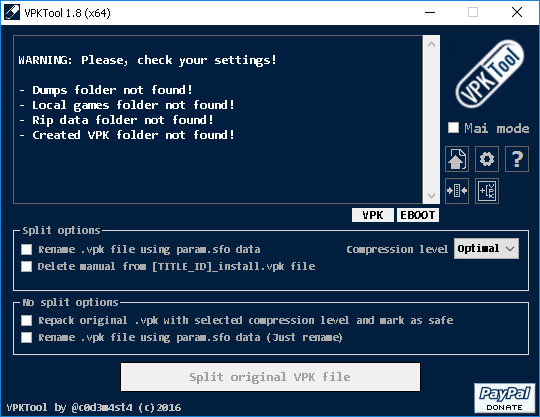Open help with the question mark icon

[x=517, y=159]
